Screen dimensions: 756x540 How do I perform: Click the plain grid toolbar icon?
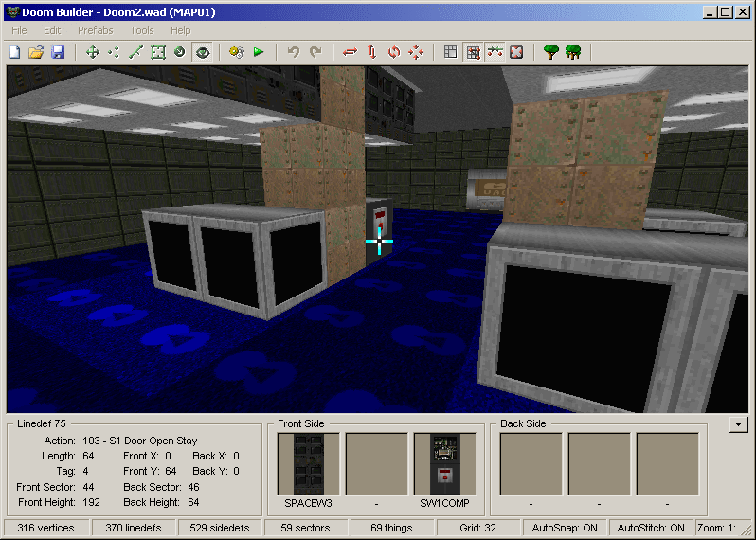coord(450,52)
